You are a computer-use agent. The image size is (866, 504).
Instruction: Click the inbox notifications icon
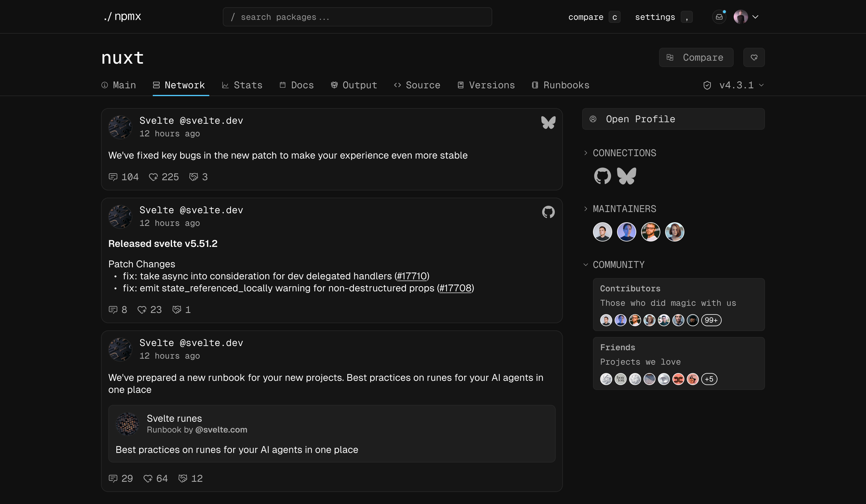719,17
